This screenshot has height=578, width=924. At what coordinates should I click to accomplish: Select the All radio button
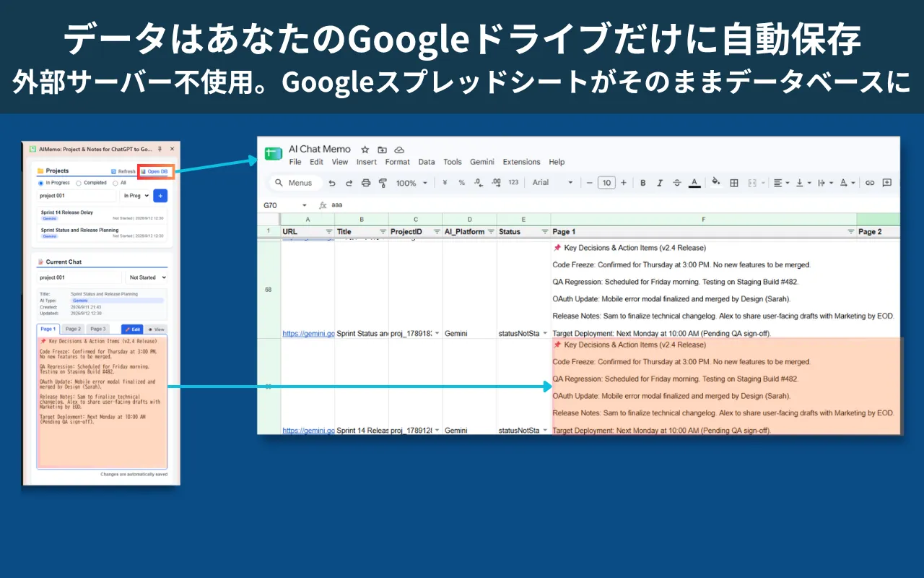coord(115,183)
